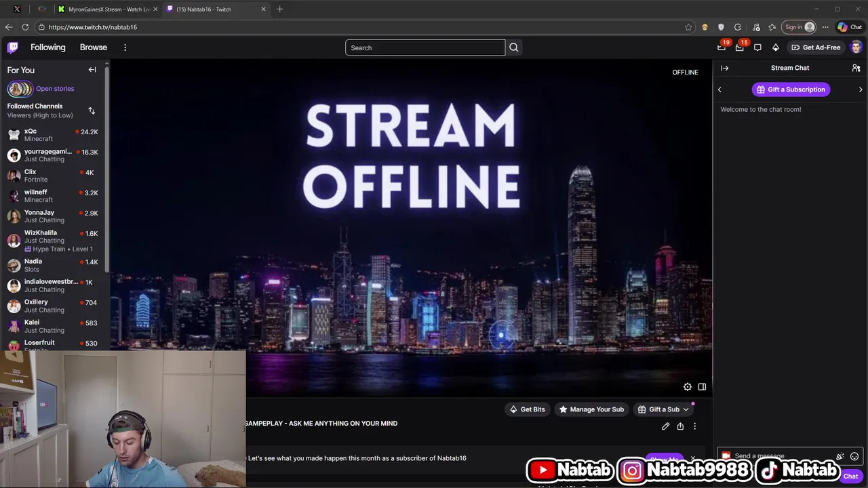
Task: Click the Twitch search field
Action: [x=425, y=47]
